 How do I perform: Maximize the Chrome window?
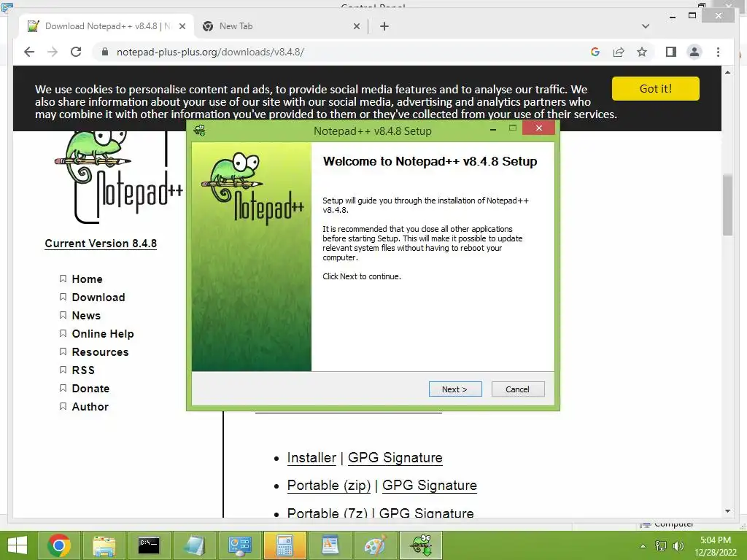pos(692,16)
